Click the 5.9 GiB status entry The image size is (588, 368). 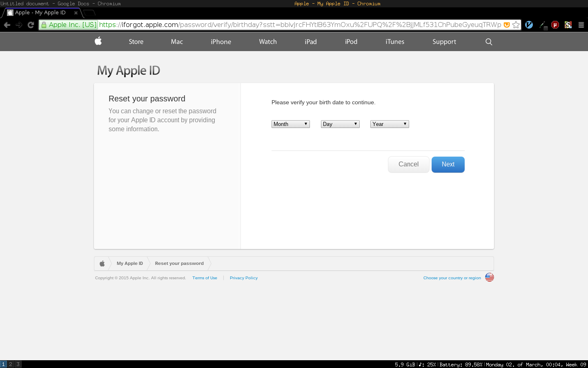[x=405, y=365]
